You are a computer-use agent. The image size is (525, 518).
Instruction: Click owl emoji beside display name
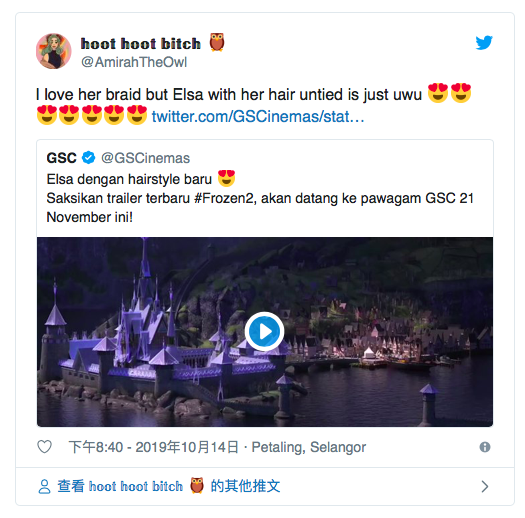click(217, 42)
